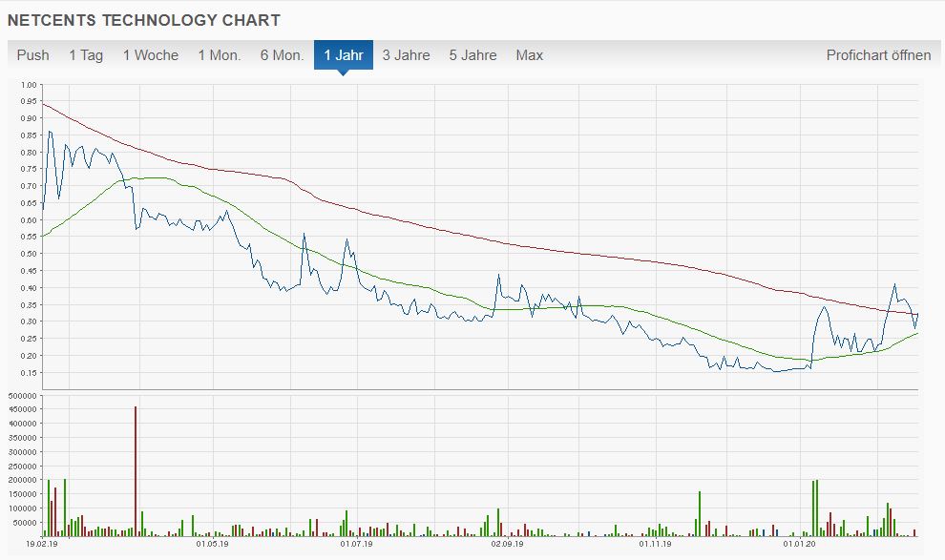The height and width of the screenshot is (560, 945).
Task: Open the Profichart öffnen link
Action: (878, 55)
